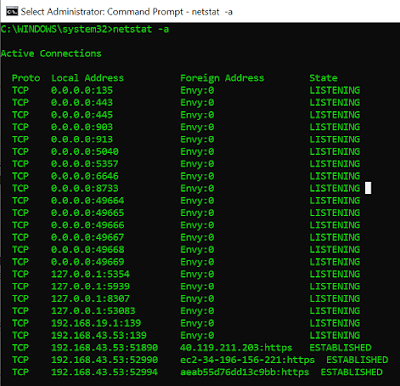This screenshot has width=400, height=386.
Task: Click ESTABLISHED state for port 52994 row
Action: (352, 372)
